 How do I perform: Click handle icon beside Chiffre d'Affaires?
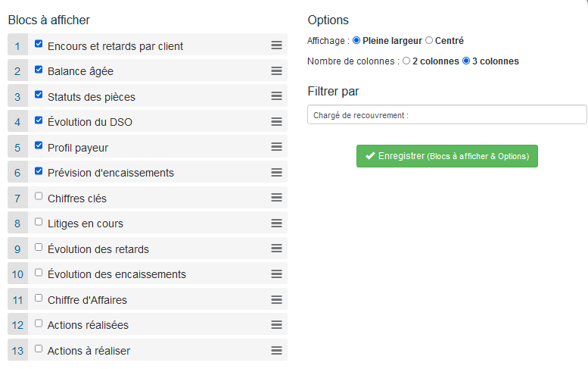click(x=277, y=299)
